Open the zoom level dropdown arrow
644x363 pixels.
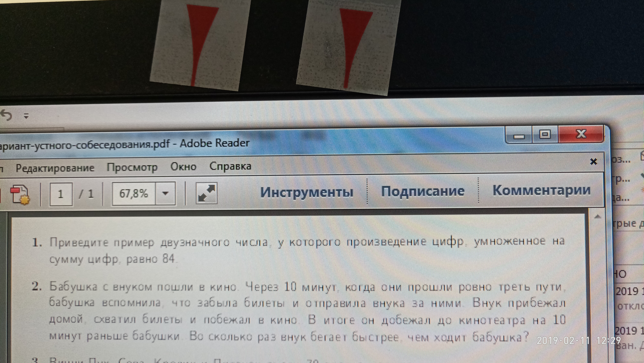165,194
